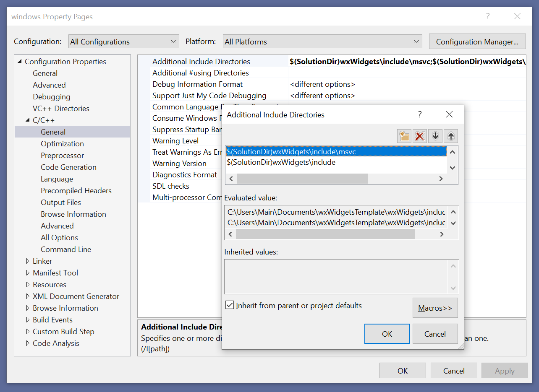Select Command Line under C/C++
The width and height of the screenshot is (539, 392).
66,249
